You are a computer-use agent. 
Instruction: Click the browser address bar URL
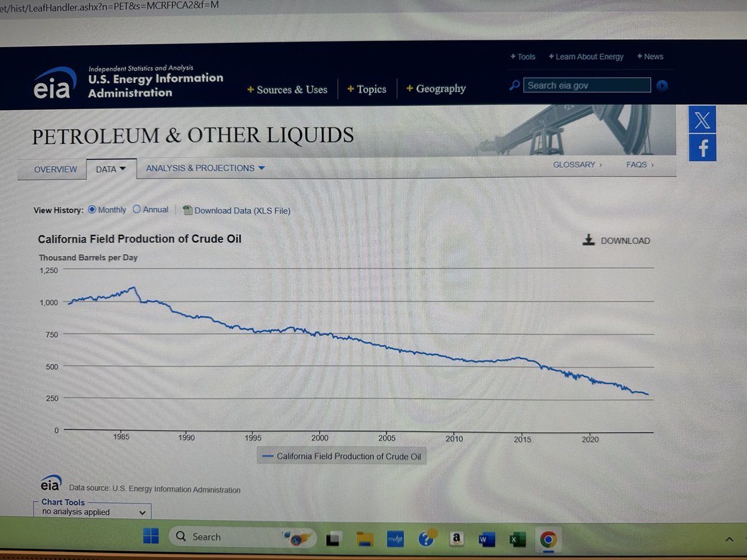coord(109,6)
